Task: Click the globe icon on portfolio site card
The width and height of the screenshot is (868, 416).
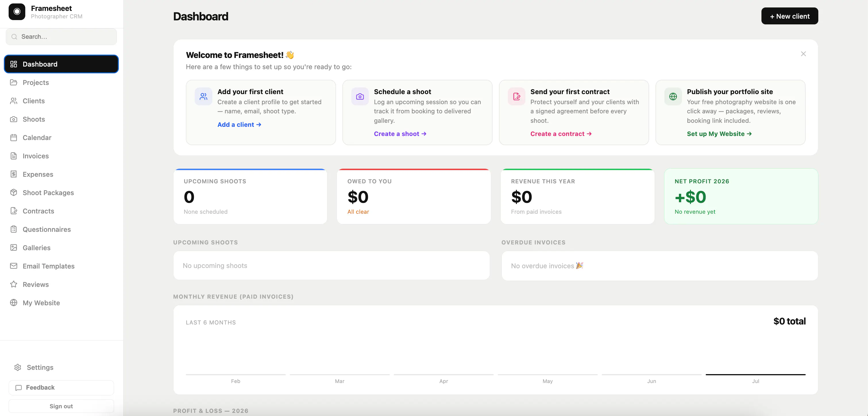Action: click(673, 97)
